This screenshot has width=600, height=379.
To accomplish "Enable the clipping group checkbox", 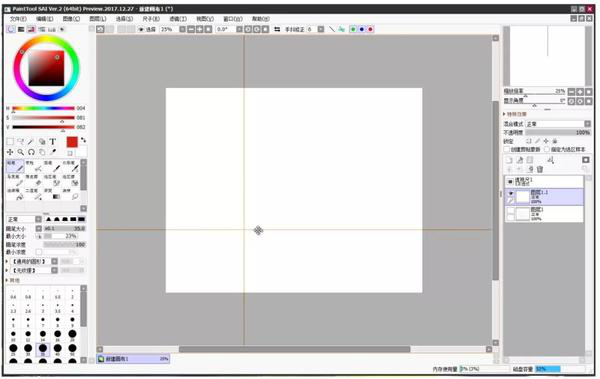I will (507, 149).
